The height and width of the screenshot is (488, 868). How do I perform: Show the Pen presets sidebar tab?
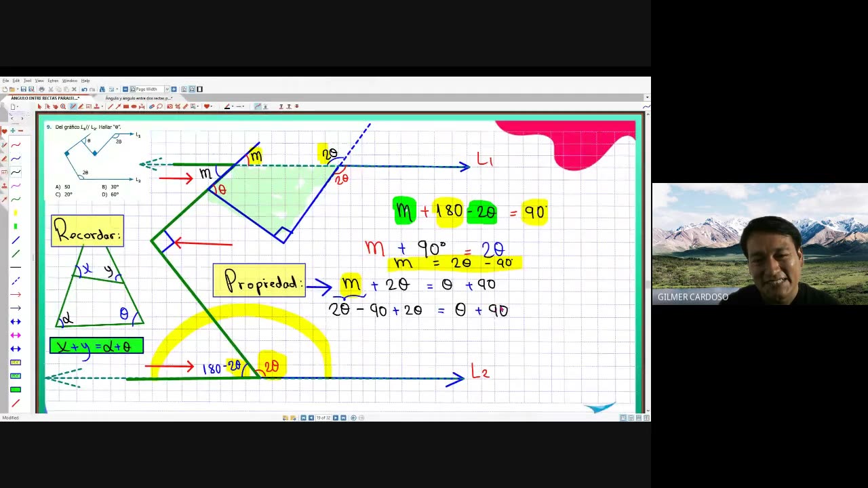[x=4, y=144]
